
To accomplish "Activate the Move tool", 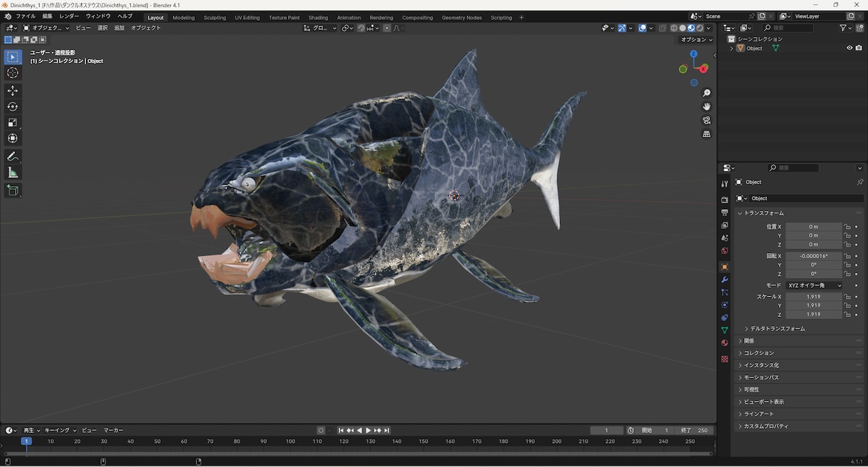I will point(13,91).
